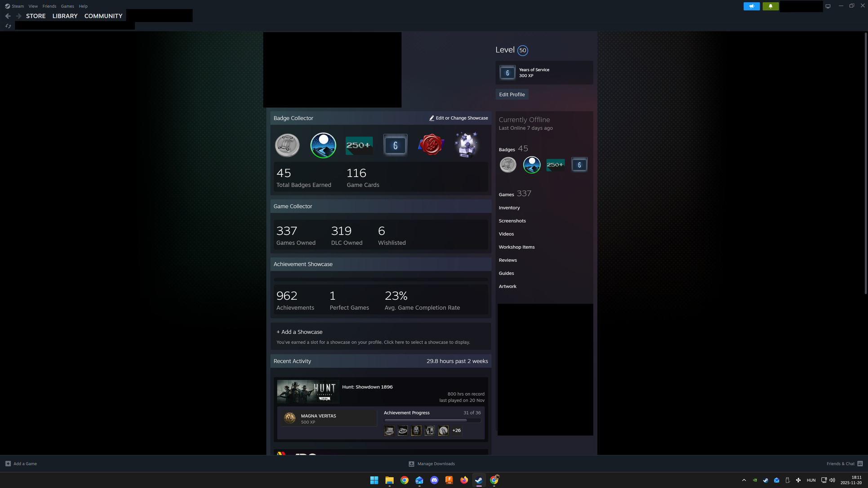Click Add a Showcase

(x=299, y=332)
